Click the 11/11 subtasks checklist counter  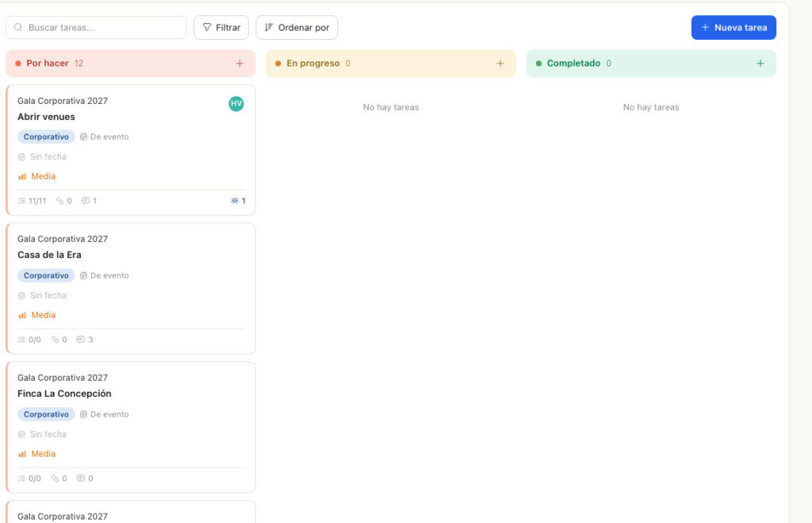[x=32, y=201]
